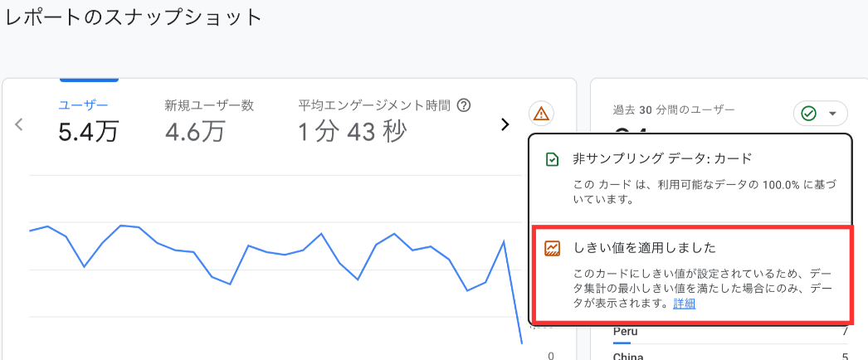The image size is (868, 360).
Task: Click the 非サンプリング データ: カード heading
Action: [663, 159]
